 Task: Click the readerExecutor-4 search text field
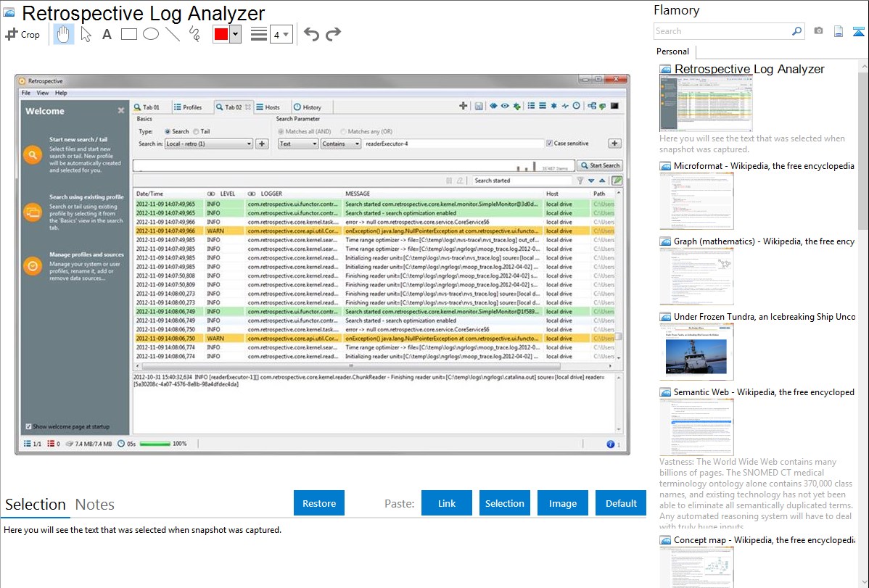(453, 144)
